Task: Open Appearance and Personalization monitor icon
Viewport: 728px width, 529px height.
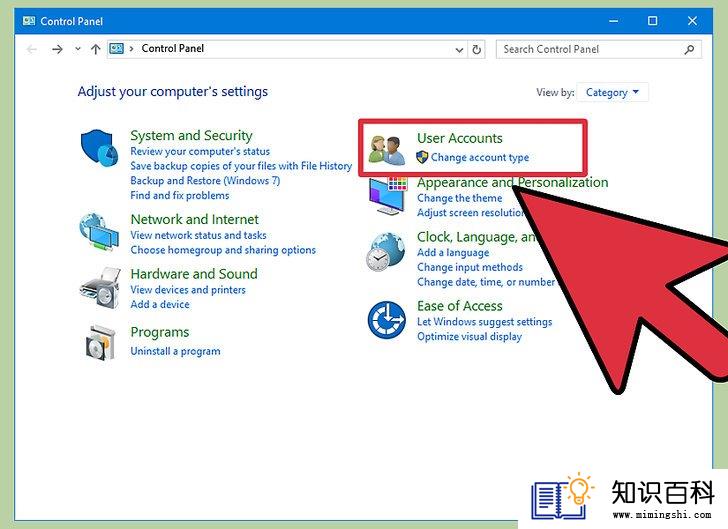Action: pos(388,196)
